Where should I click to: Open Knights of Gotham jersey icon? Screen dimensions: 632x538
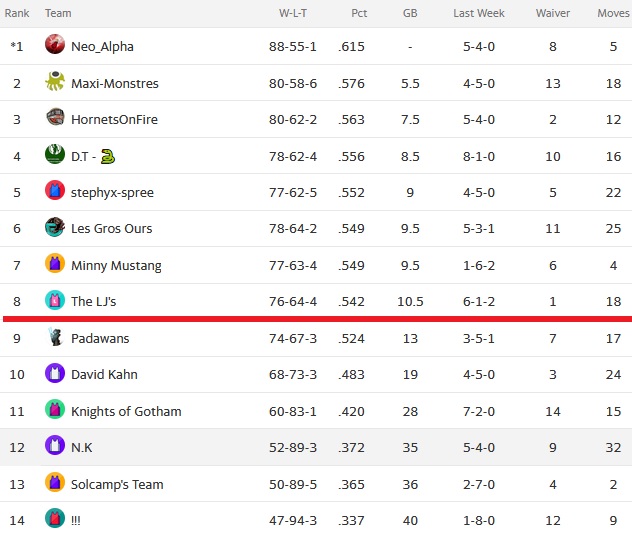click(55, 409)
